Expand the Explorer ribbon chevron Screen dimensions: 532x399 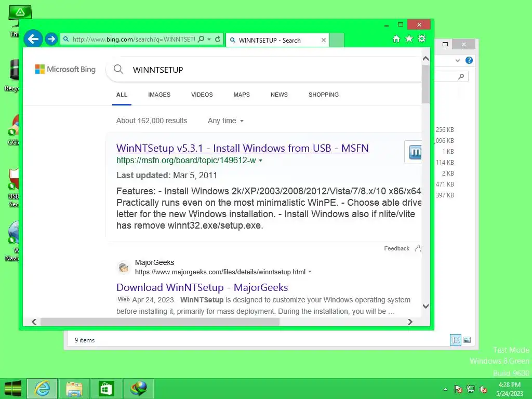(x=458, y=60)
